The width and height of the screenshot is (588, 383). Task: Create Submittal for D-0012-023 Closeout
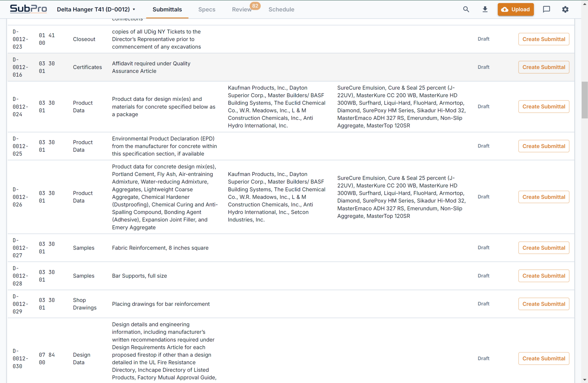pyautogui.click(x=544, y=39)
